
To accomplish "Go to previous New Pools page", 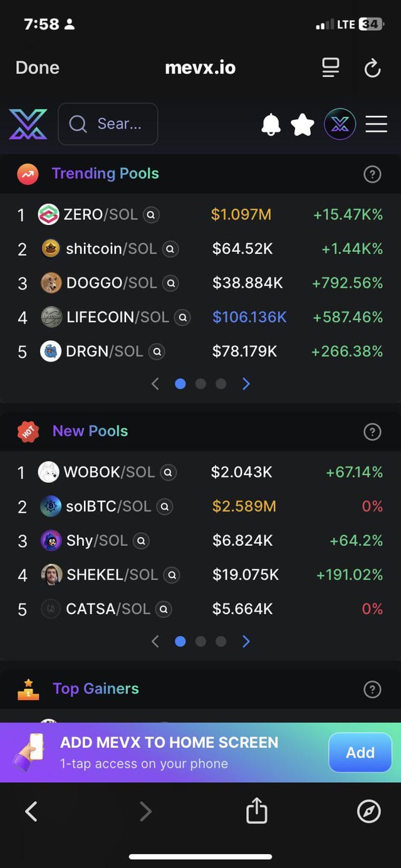I will pos(155,641).
